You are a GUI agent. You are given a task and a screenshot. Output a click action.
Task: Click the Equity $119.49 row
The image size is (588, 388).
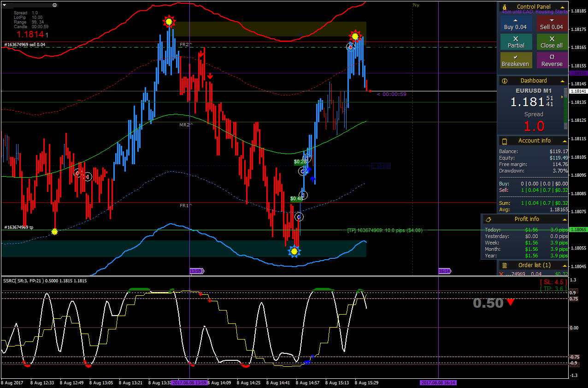[534, 158]
